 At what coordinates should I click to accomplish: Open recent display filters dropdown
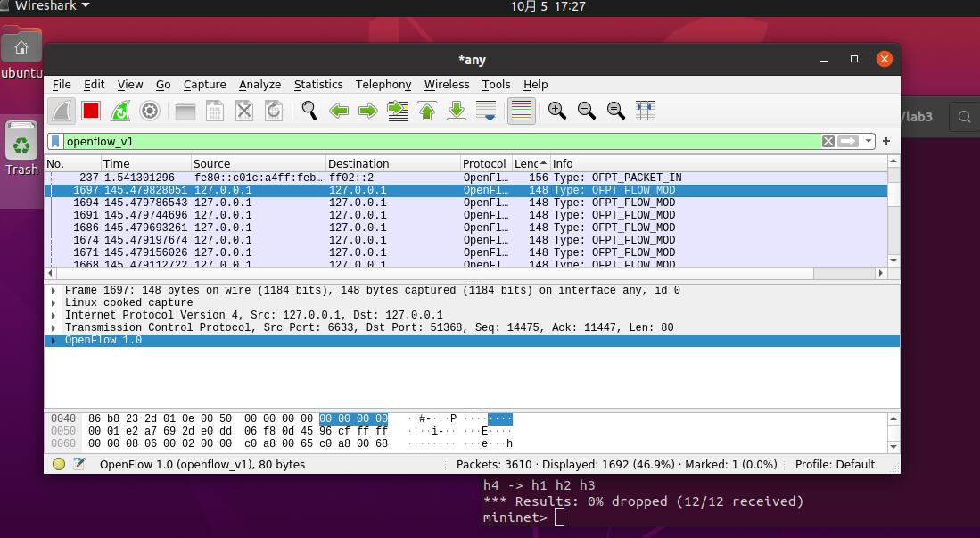[869, 141]
